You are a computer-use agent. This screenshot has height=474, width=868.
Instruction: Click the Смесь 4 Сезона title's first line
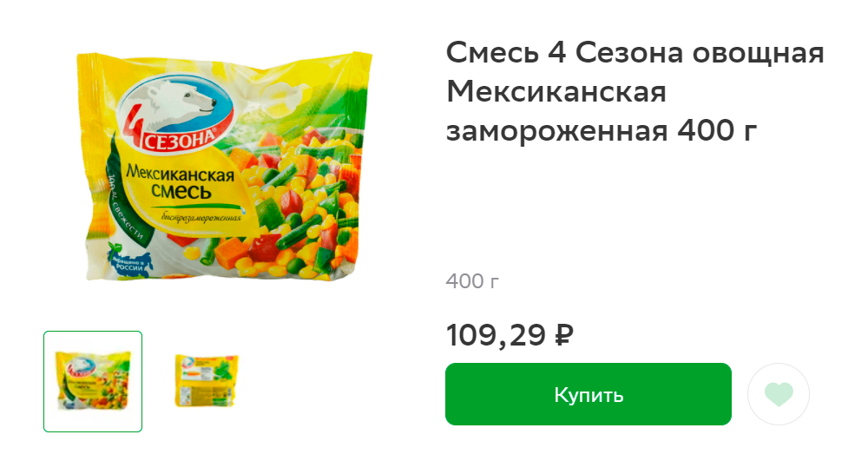635,53
